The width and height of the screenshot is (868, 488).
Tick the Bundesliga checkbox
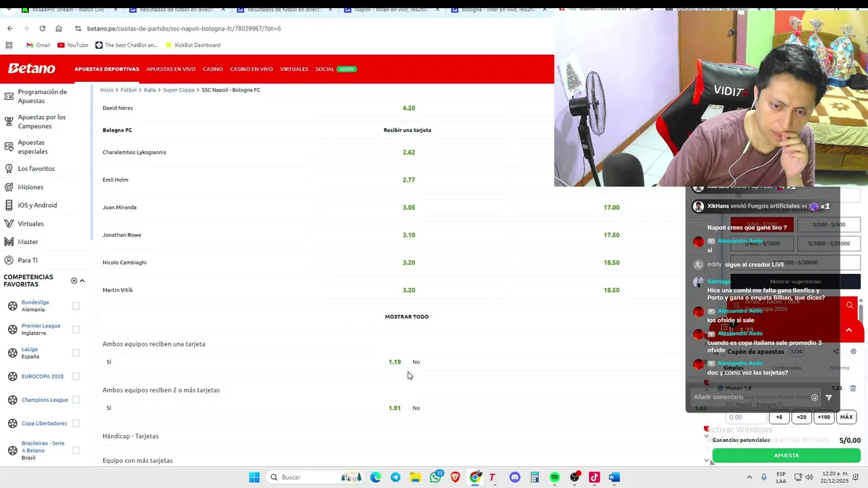pyautogui.click(x=76, y=306)
